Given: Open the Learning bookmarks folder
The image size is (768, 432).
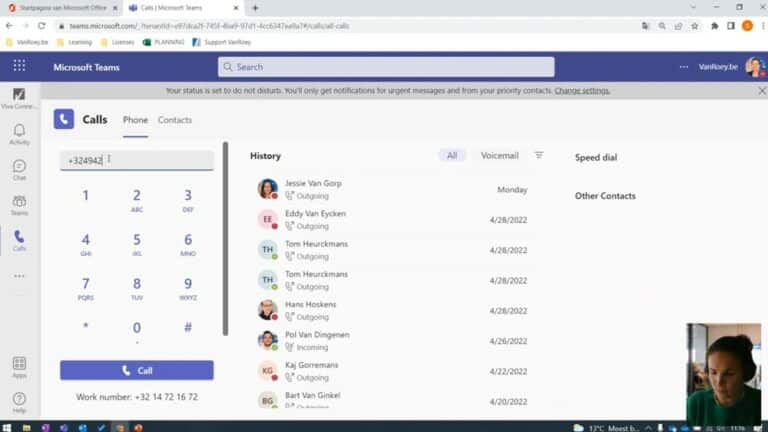Looking at the screenshot, I should click(74, 42).
